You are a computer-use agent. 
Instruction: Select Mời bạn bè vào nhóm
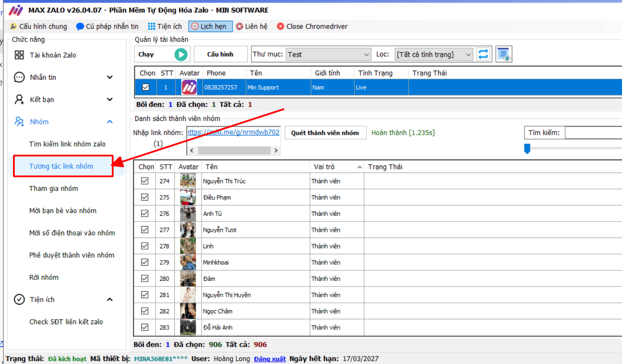(63, 211)
